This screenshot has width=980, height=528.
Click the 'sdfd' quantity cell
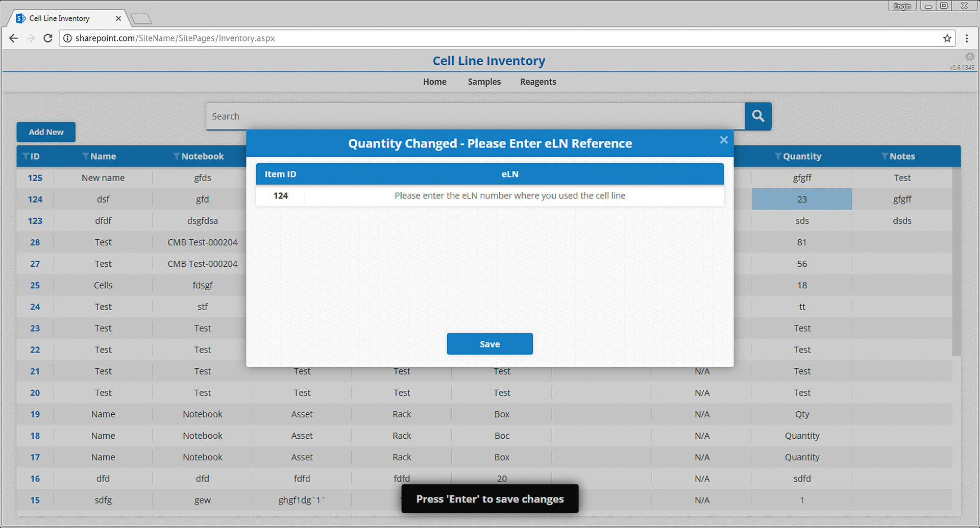pos(802,479)
